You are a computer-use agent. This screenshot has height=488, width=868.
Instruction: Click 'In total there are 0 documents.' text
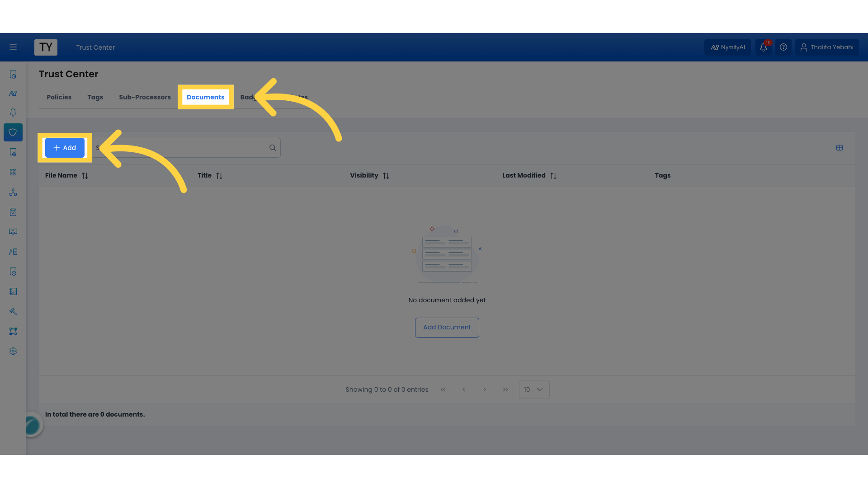click(95, 414)
